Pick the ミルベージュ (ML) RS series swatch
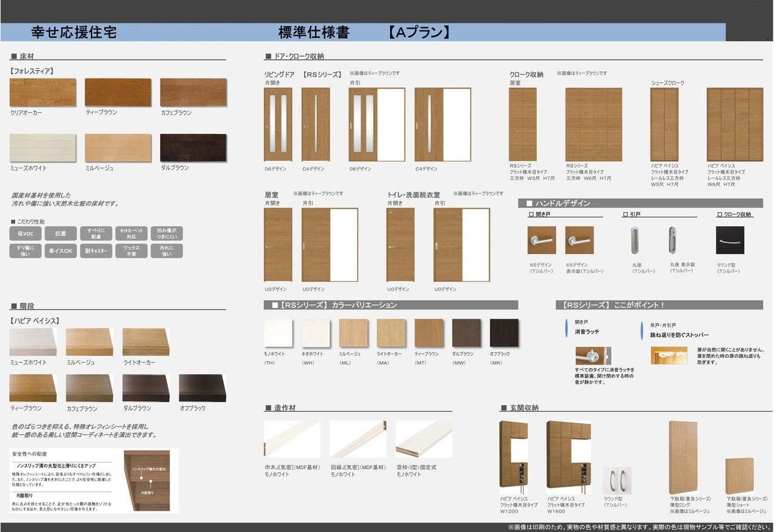This screenshot has height=532, width=780. click(353, 333)
